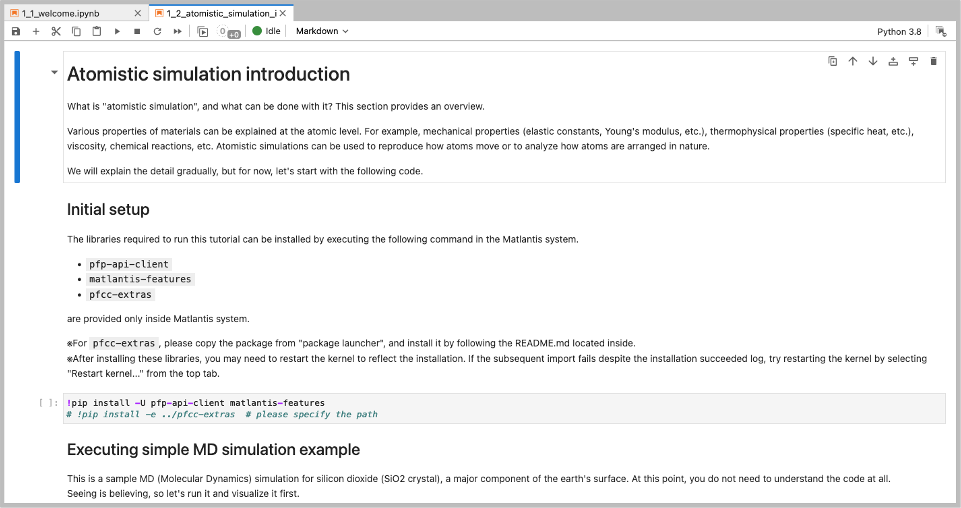Move the cell up with the arrow
This screenshot has width=961, height=508.
852,61
